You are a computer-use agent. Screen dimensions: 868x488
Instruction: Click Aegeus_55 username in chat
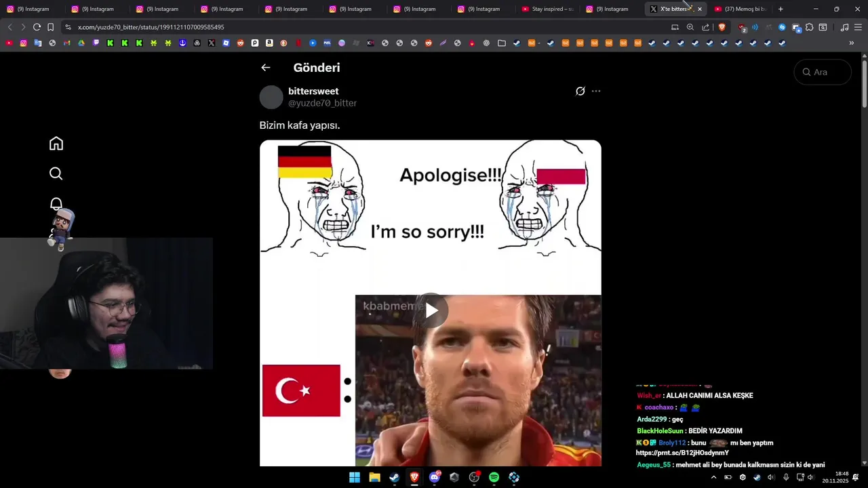pyautogui.click(x=654, y=465)
